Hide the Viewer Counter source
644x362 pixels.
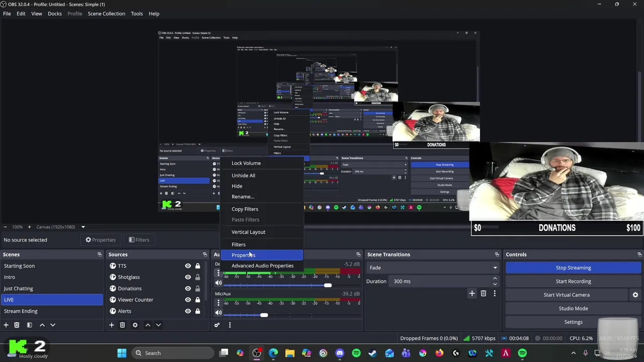(188, 300)
